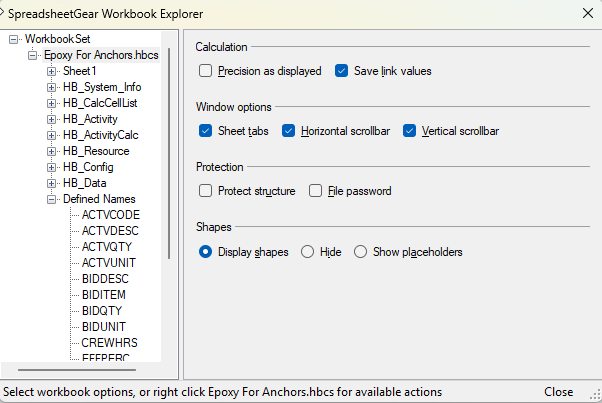Click tree panel vertical scrollbar
This screenshot has width=602, height=403.
click(169, 154)
